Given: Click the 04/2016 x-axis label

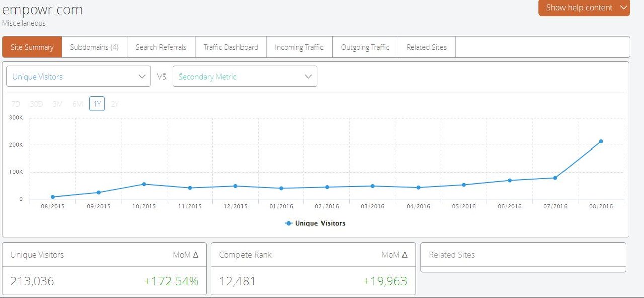Looking at the screenshot, I should (419, 206).
